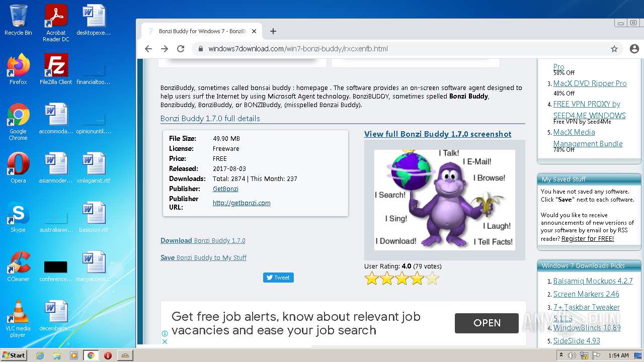Image resolution: width=644 pixels, height=362 pixels.
Task: Open MacX Media Management Bundle link
Action: (588, 138)
